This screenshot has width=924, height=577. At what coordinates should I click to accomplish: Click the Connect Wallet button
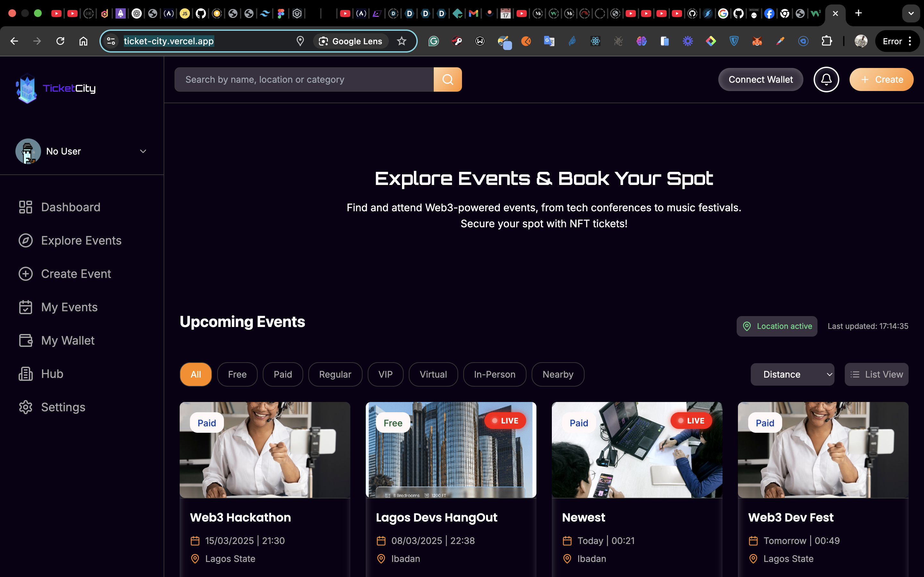point(760,79)
